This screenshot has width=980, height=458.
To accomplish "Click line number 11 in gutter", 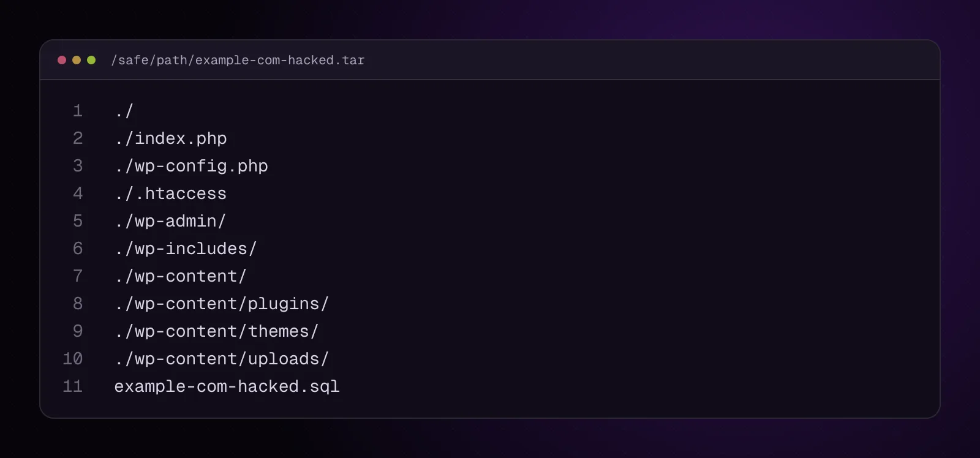I will tap(73, 386).
